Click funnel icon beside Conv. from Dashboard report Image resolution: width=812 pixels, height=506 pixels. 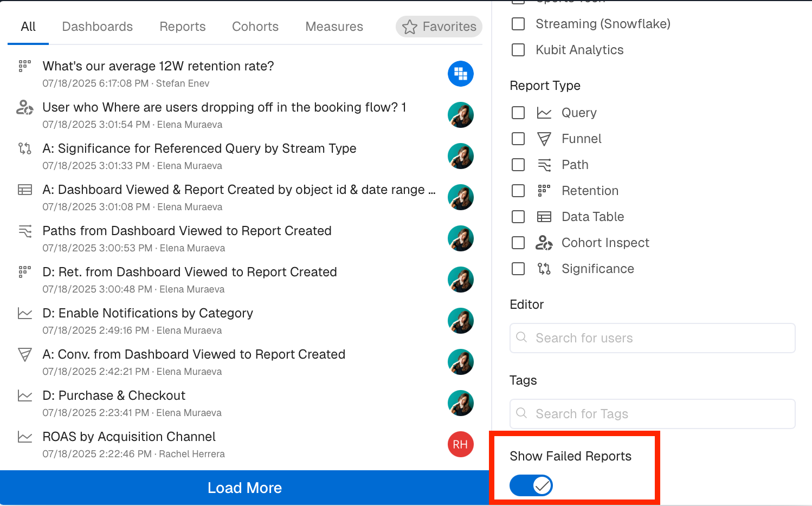point(25,354)
